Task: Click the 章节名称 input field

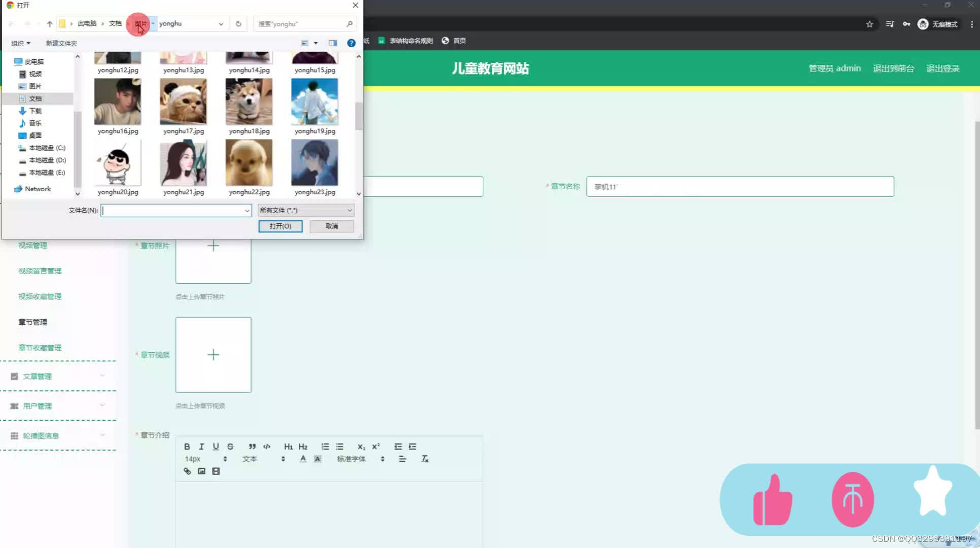Action: point(740,187)
